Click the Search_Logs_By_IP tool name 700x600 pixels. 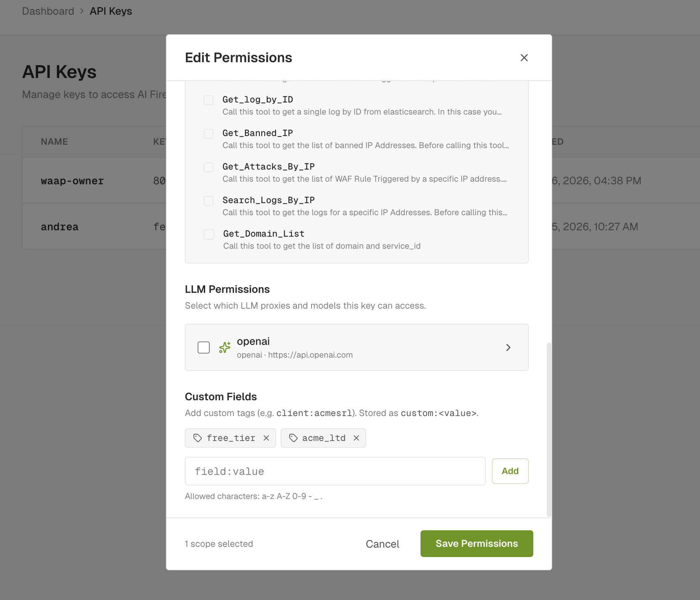tap(269, 200)
